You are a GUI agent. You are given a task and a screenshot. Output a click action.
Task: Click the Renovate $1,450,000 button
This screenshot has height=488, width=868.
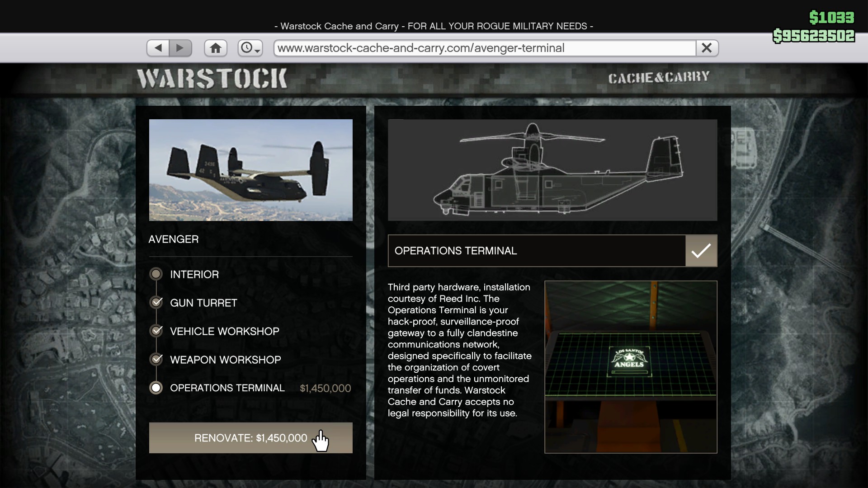[250, 438]
